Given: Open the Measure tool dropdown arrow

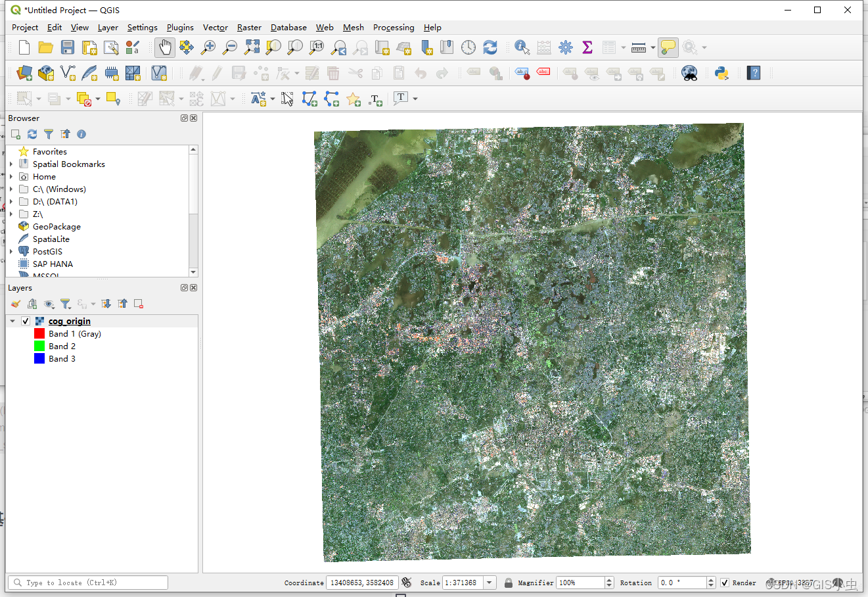Looking at the screenshot, I should coord(652,47).
